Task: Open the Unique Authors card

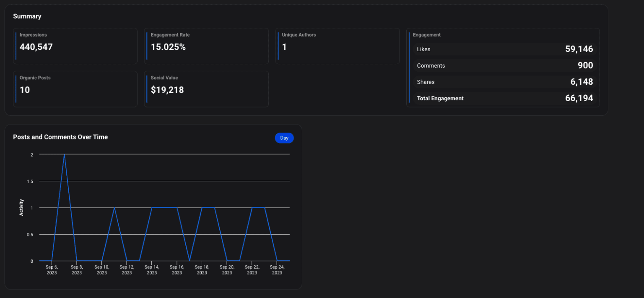Action: click(337, 46)
